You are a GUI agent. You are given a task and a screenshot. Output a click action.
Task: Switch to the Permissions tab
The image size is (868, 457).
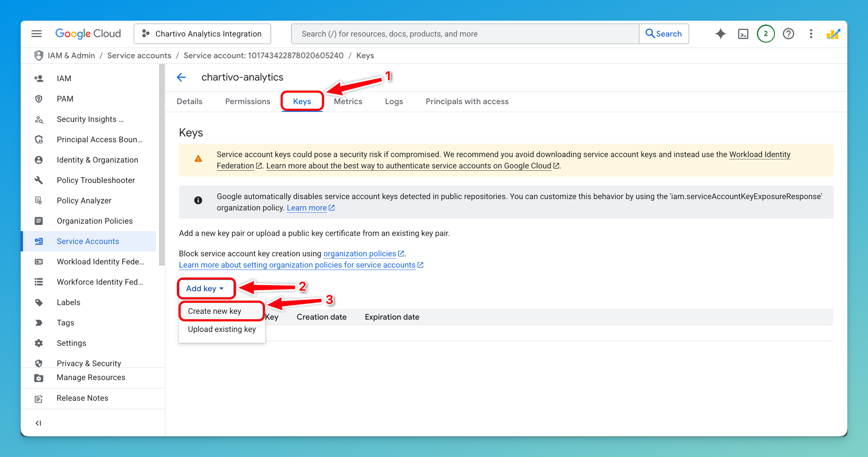click(247, 101)
